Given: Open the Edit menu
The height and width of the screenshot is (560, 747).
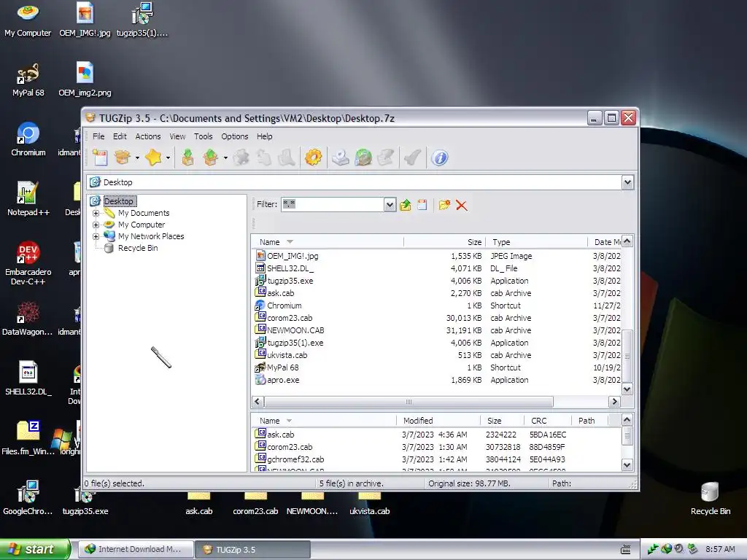Looking at the screenshot, I should point(120,136).
